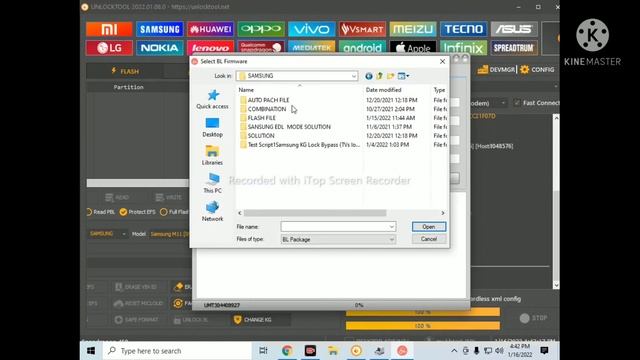Click the taskbar search box
This screenshot has height=360, width=640.
177,351
